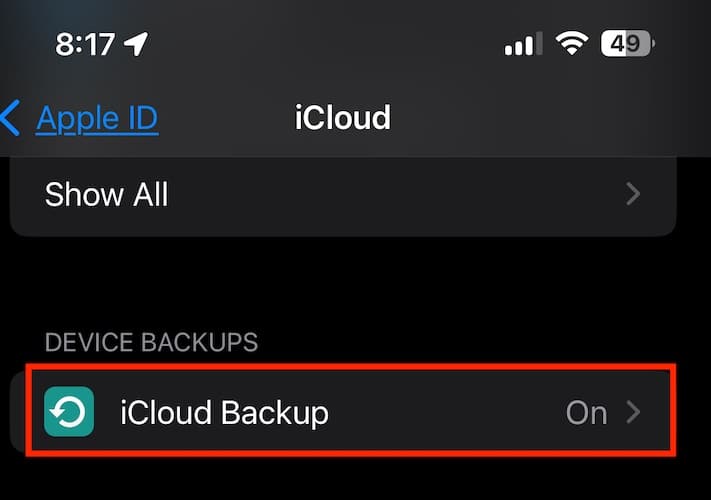
Task: Open the iCloud Backup chevron
Action: tap(633, 412)
